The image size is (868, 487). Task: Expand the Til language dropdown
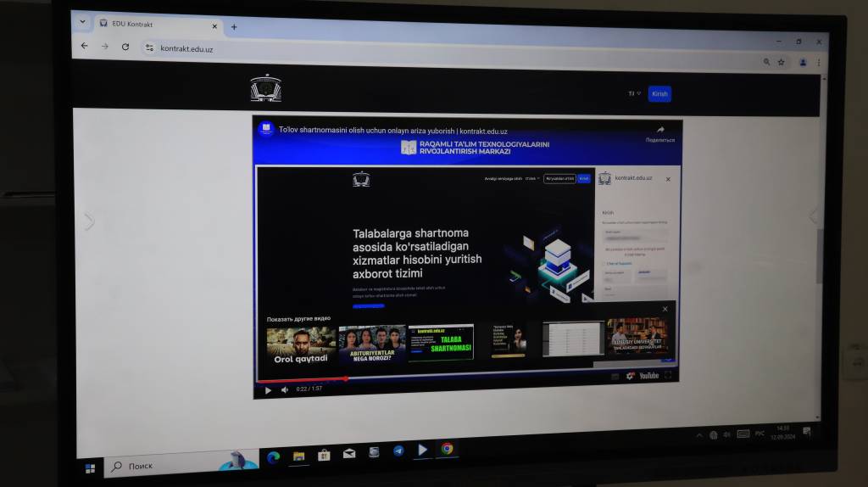pos(633,93)
